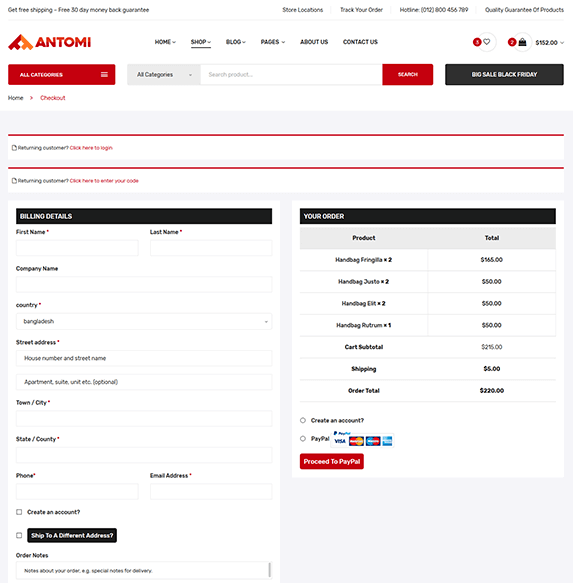Image resolution: width=573 pixels, height=583 pixels.
Task: Tick the Ship To A Different Address checkbox
Action: click(19, 535)
